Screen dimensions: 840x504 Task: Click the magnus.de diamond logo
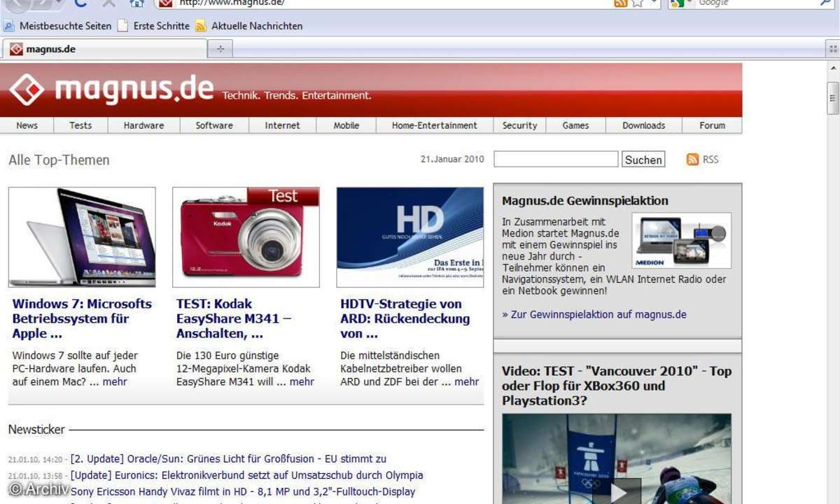(27, 90)
